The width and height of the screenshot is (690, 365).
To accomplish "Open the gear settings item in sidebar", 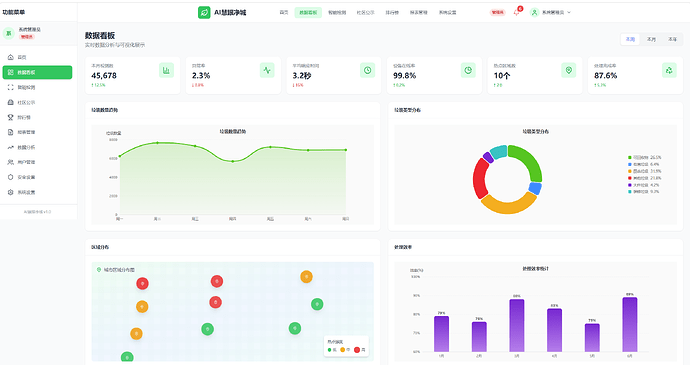I will point(37,192).
